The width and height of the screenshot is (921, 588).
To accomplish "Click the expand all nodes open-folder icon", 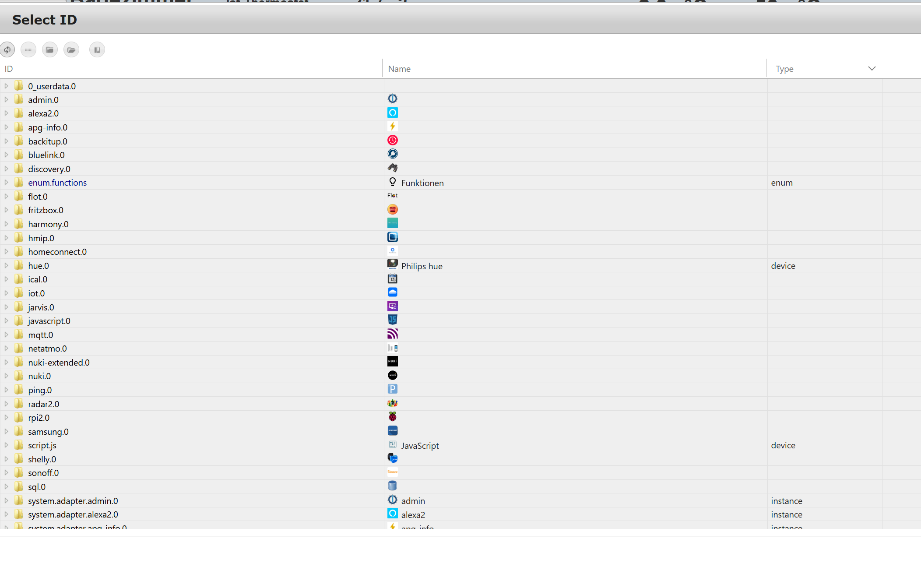I will [71, 49].
